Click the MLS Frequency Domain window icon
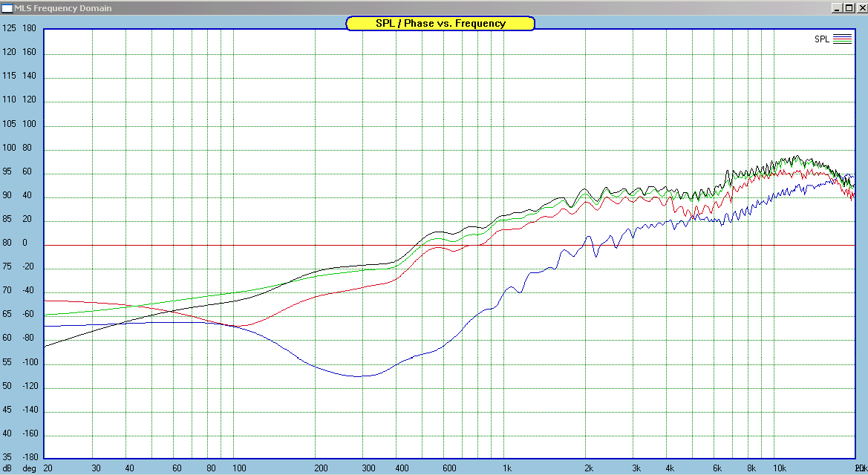 (x=7, y=8)
